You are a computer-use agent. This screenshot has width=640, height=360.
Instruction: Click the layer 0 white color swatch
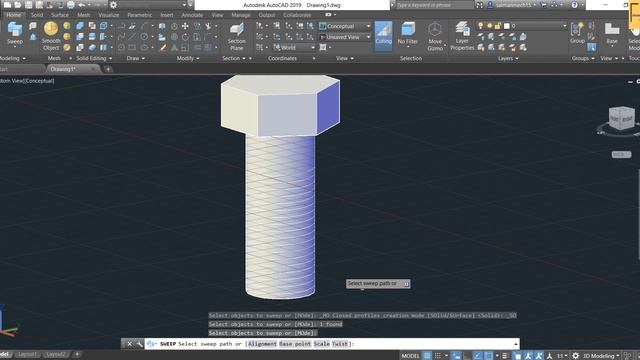pyautogui.click(x=507, y=26)
